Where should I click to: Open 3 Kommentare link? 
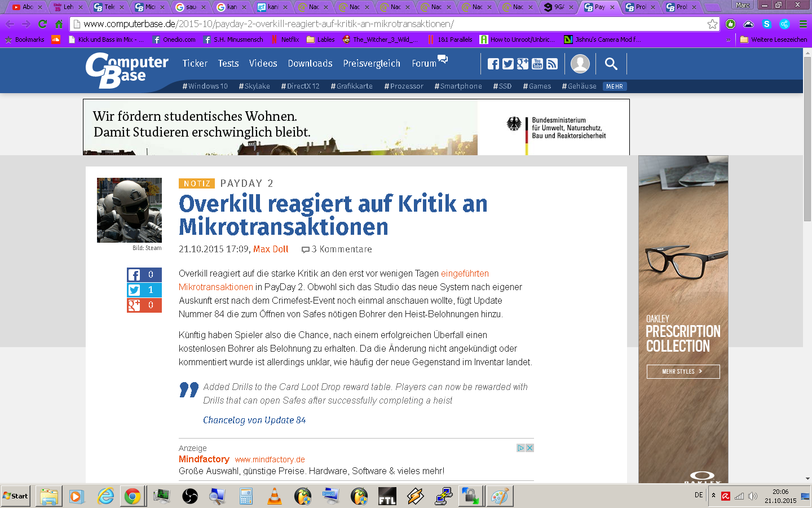337,249
